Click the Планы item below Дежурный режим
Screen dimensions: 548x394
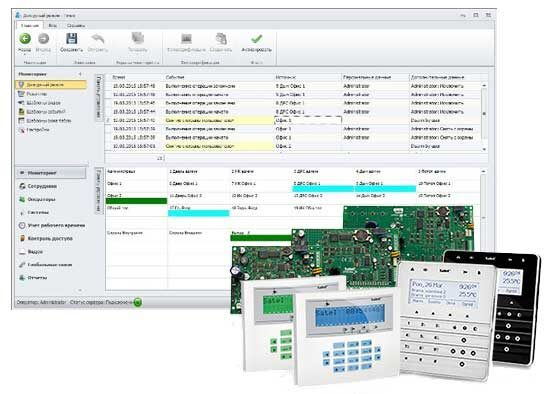(x=33, y=94)
